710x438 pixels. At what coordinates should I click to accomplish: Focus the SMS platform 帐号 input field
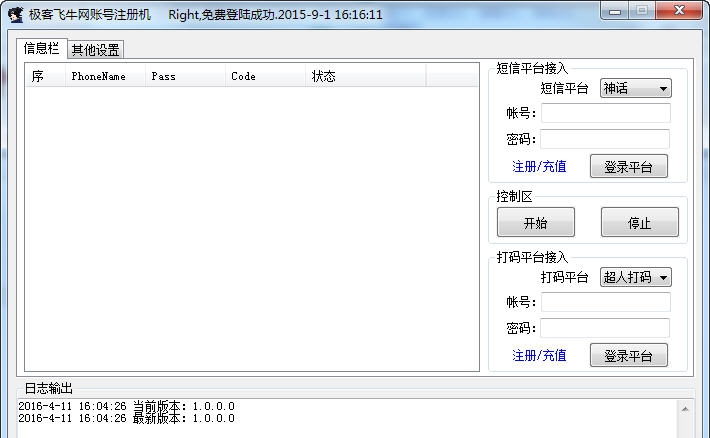coord(606,113)
